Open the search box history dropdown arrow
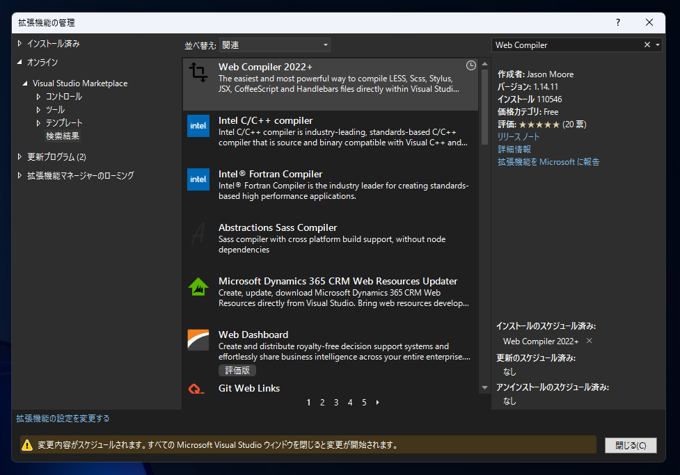The image size is (680, 475). click(x=657, y=45)
